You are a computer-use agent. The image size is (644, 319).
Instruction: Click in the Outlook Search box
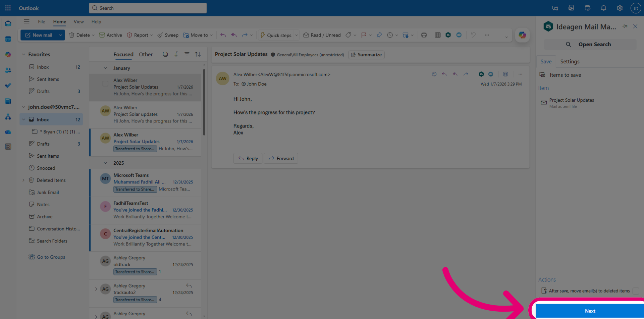click(x=148, y=8)
